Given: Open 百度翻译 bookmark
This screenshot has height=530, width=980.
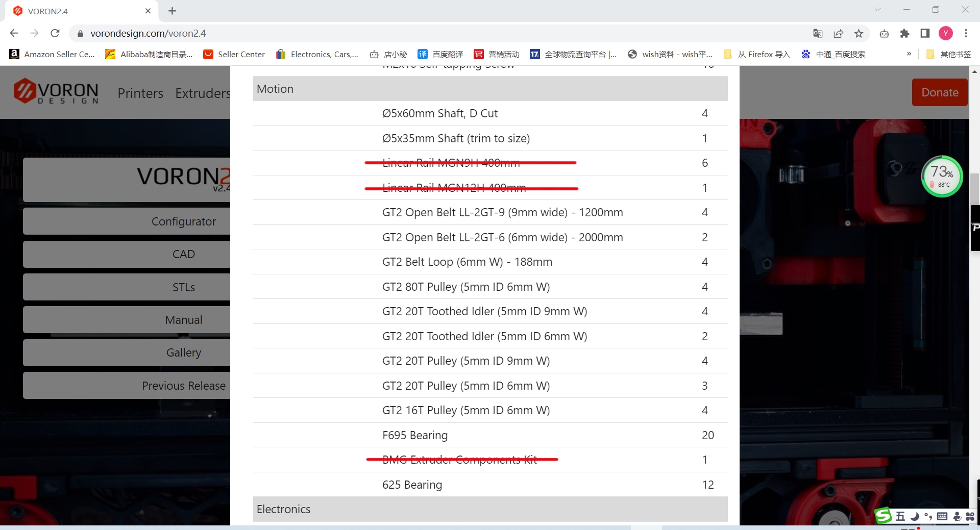Looking at the screenshot, I should [440, 54].
